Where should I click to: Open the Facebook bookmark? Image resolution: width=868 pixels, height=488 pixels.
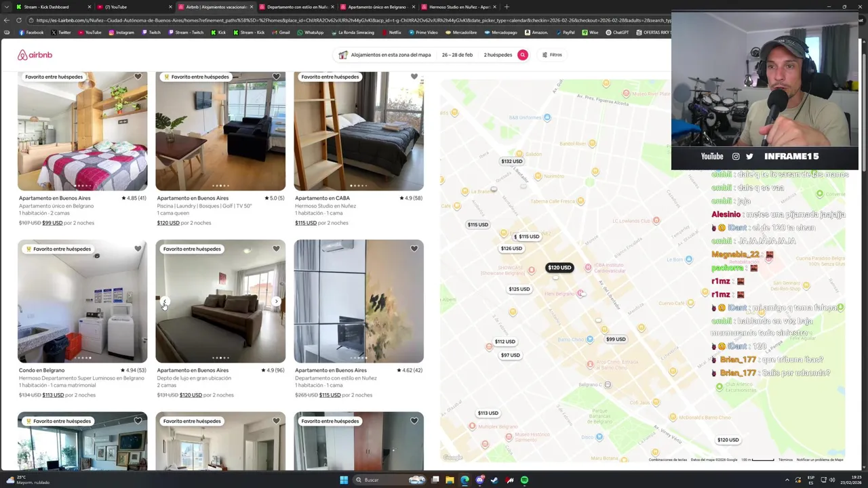tap(31, 33)
